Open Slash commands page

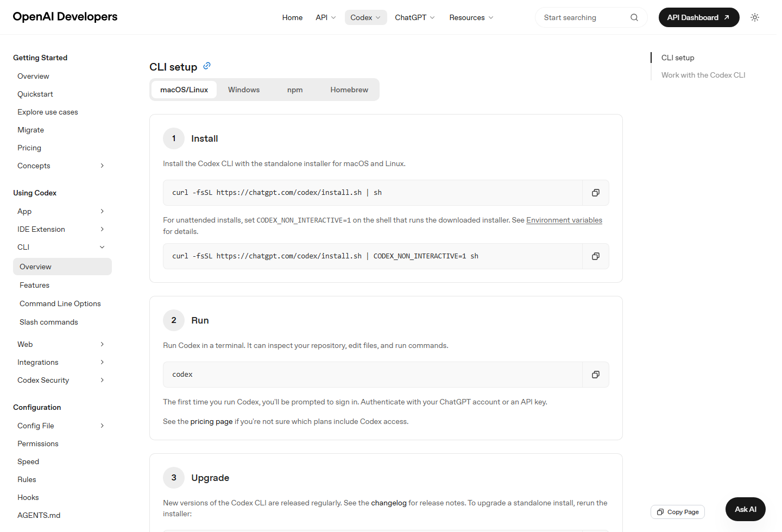49,322
